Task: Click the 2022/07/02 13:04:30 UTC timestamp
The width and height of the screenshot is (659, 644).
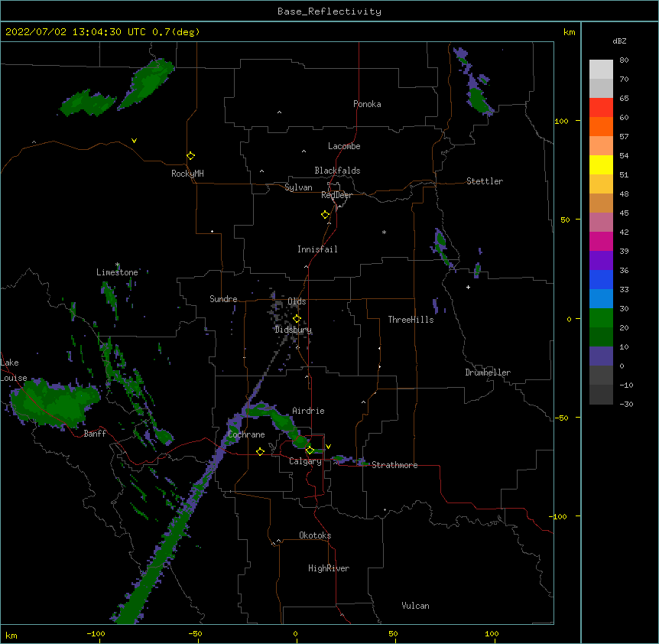Action: 76,32
